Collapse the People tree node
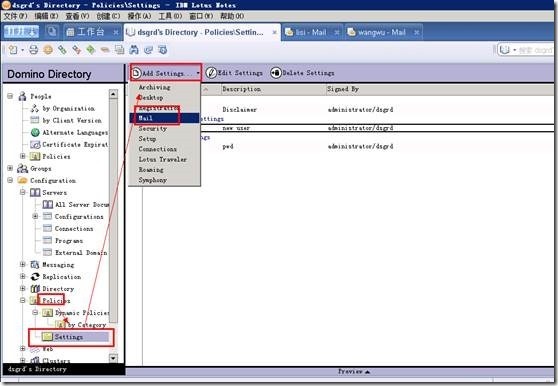558x386 pixels. [x=10, y=96]
